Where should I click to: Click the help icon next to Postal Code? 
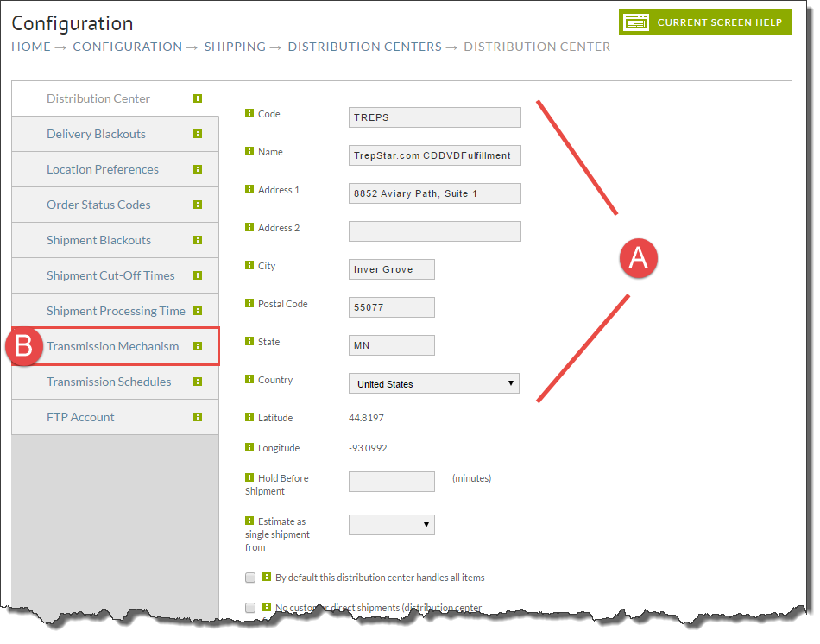click(249, 303)
